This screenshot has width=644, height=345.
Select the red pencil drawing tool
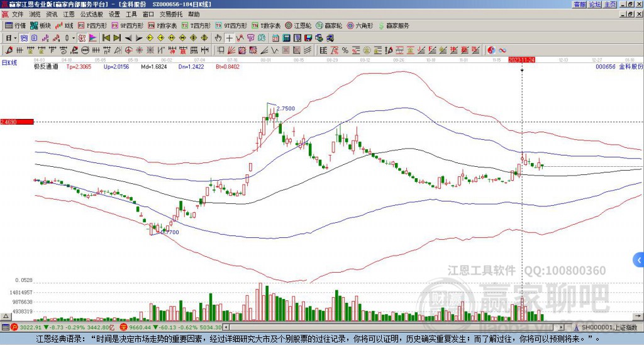[x=9, y=50]
